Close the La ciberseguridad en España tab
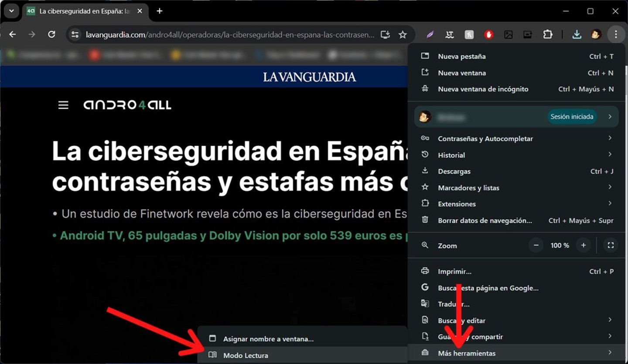This screenshot has height=364, width=628. [x=140, y=11]
